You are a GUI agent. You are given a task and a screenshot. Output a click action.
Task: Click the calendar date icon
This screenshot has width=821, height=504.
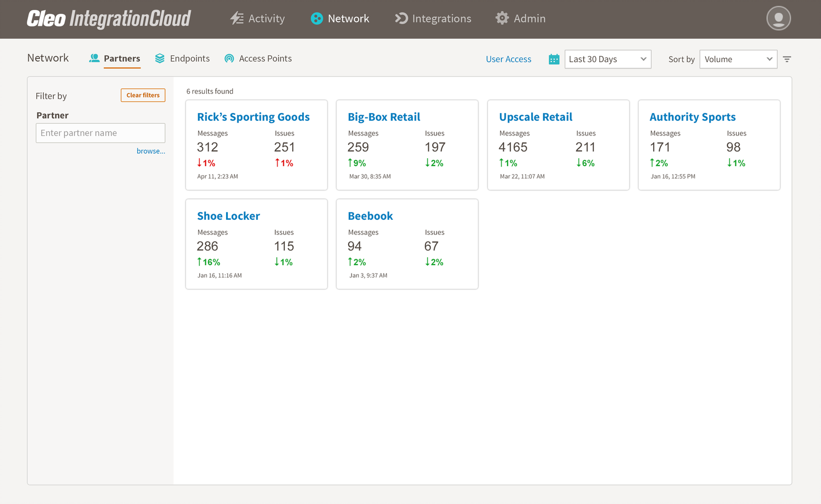pos(554,59)
